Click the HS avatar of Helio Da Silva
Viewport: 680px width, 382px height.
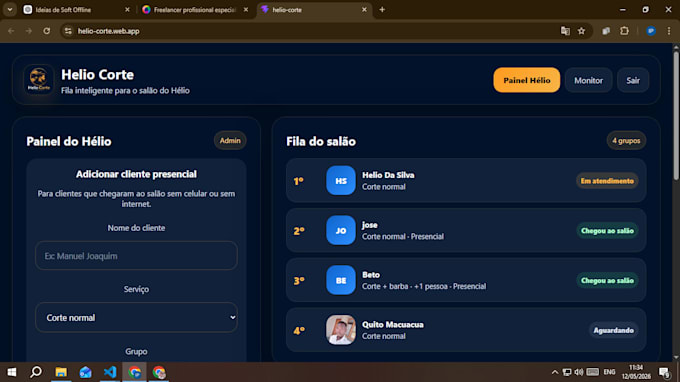341,180
